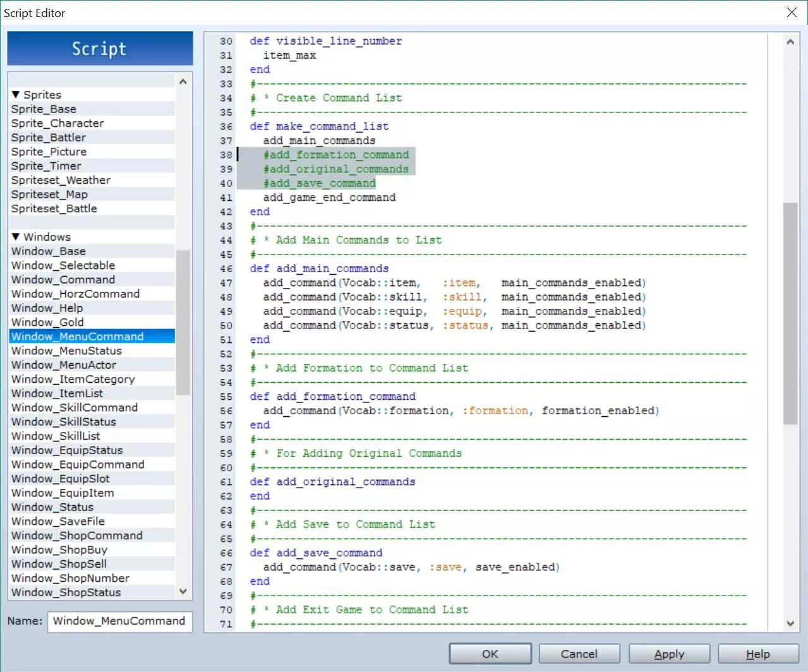
Task: Select Window_MenuStatus in script list
Action: point(66,351)
